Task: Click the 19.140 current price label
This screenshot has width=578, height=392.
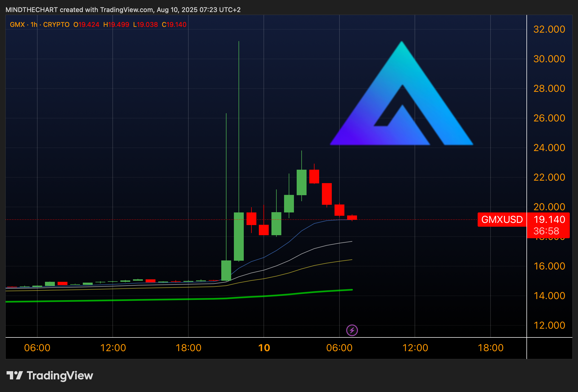Action: pos(549,220)
